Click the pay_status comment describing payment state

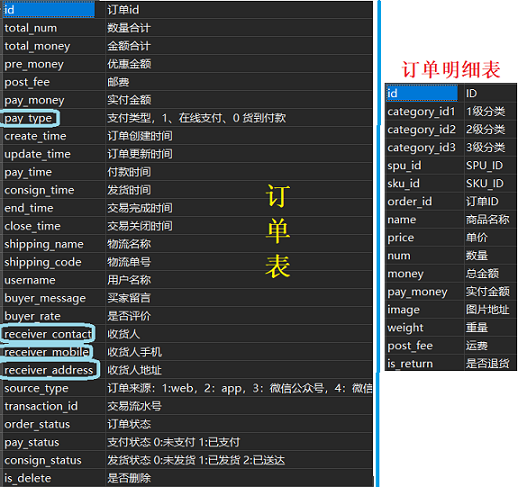pos(173,442)
